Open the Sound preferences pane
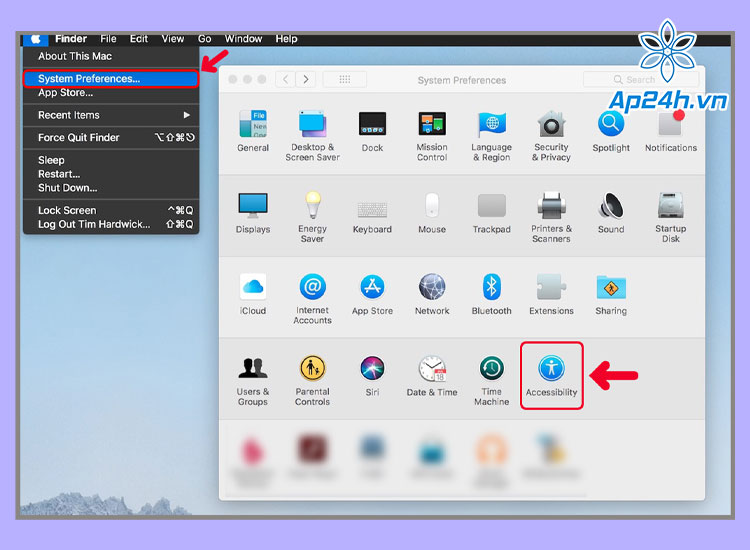The width and height of the screenshot is (750, 550). 611,212
